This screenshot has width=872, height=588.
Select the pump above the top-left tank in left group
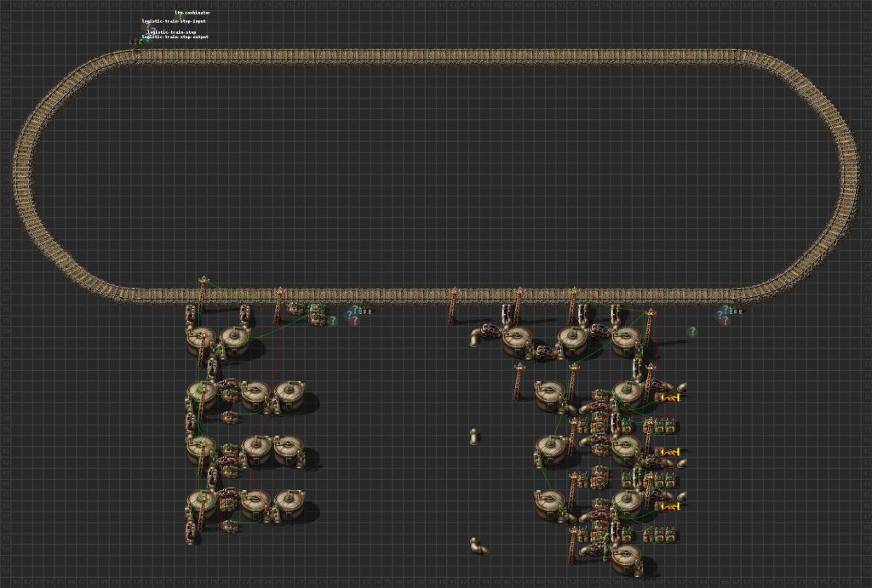click(x=191, y=315)
